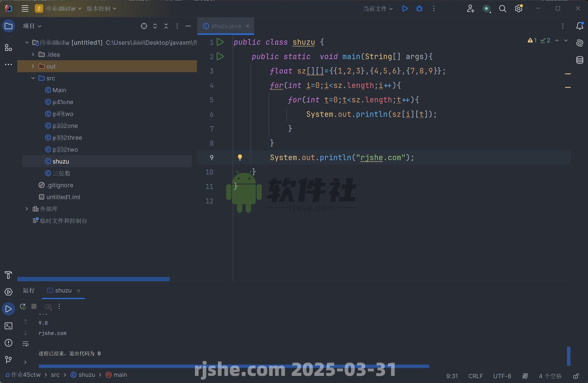Open 三位数 class in project tree
The height and width of the screenshot is (383, 588).
58,173
